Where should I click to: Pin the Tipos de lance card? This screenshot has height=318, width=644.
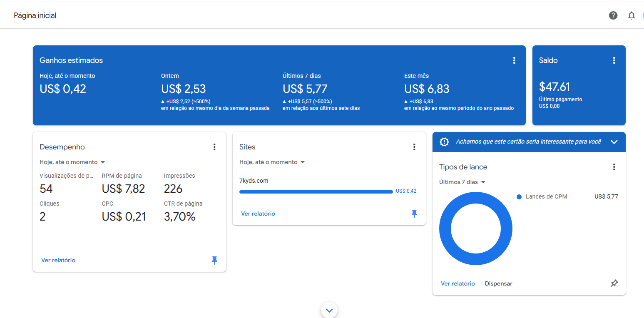614,283
